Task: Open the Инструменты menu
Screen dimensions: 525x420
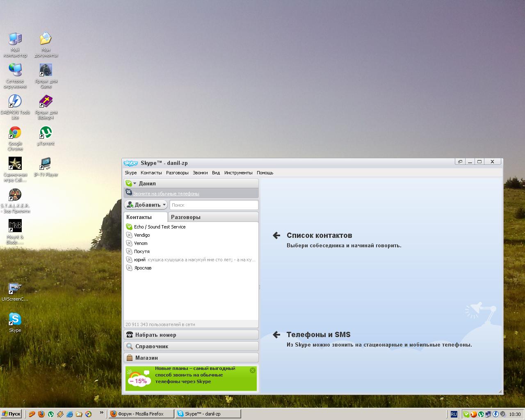Action: click(x=238, y=173)
